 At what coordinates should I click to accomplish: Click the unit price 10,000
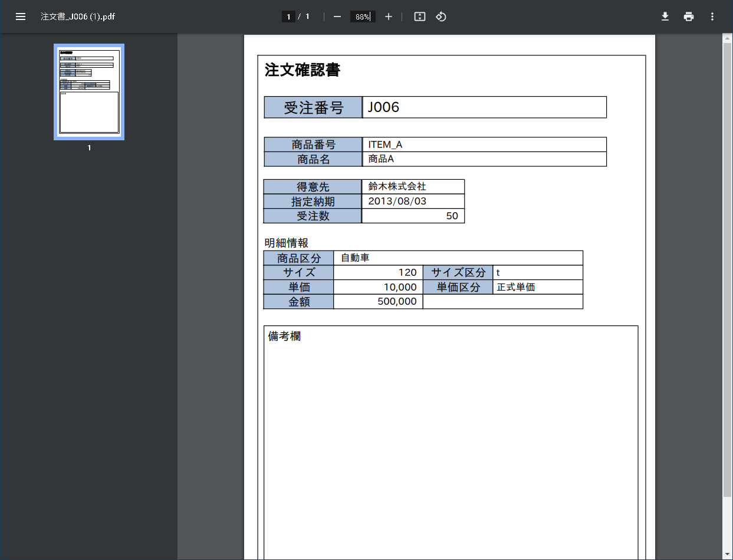[x=400, y=287]
